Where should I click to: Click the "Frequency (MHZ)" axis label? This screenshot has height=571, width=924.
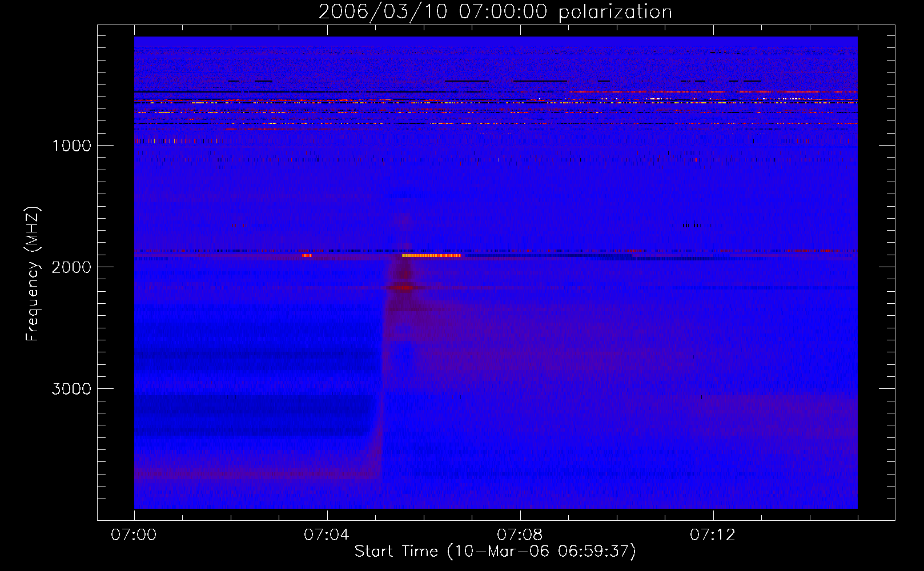coord(33,274)
